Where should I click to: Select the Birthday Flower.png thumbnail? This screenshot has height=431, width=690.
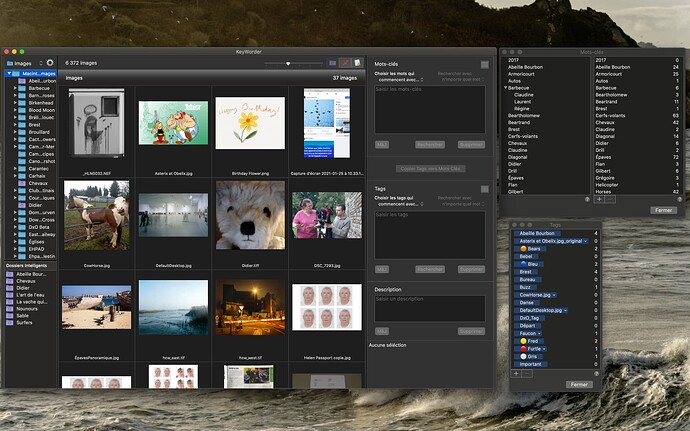[250, 123]
